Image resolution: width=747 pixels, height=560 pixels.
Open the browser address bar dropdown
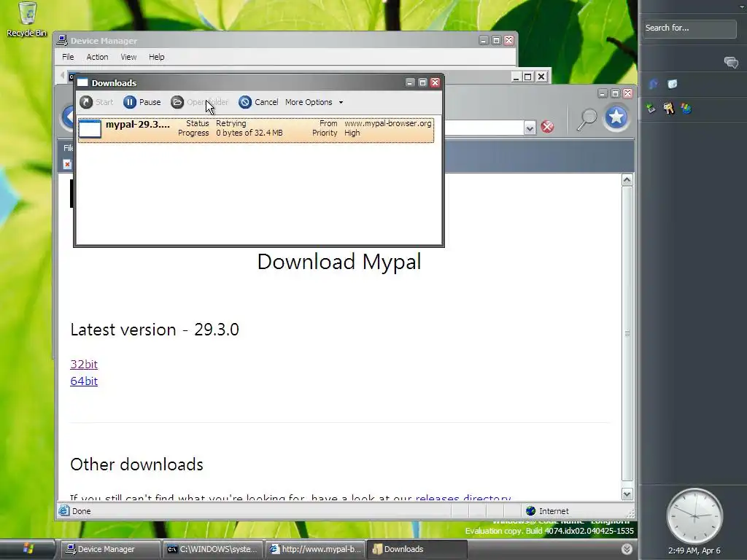530,128
